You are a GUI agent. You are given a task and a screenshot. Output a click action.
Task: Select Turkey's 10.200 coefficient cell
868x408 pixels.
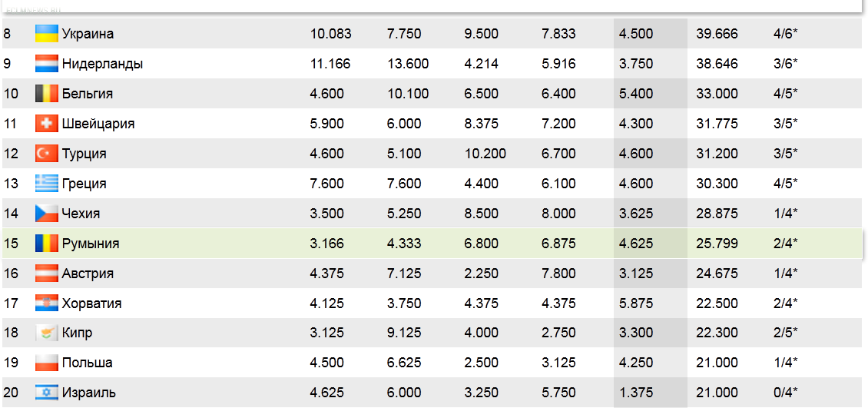pos(485,154)
